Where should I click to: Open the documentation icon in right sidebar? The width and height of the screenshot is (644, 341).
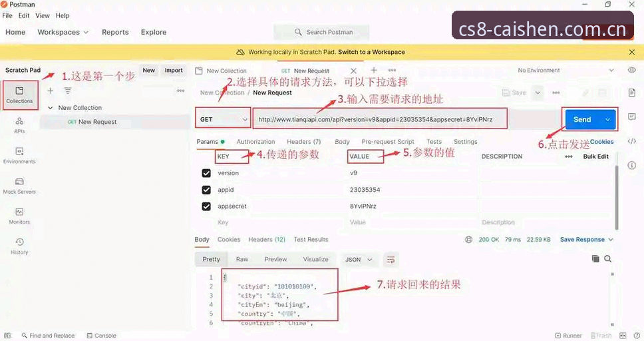pyautogui.click(x=631, y=93)
